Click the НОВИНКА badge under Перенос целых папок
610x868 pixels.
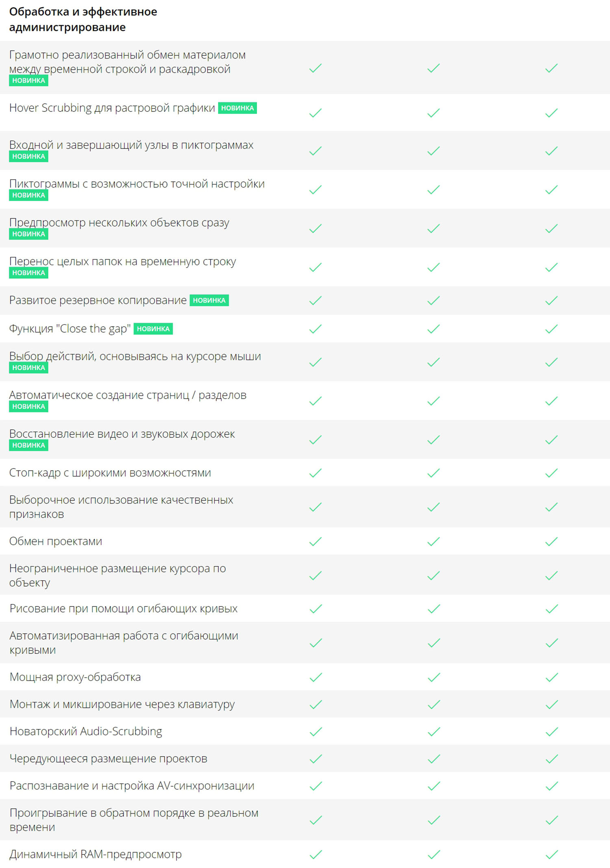[28, 273]
